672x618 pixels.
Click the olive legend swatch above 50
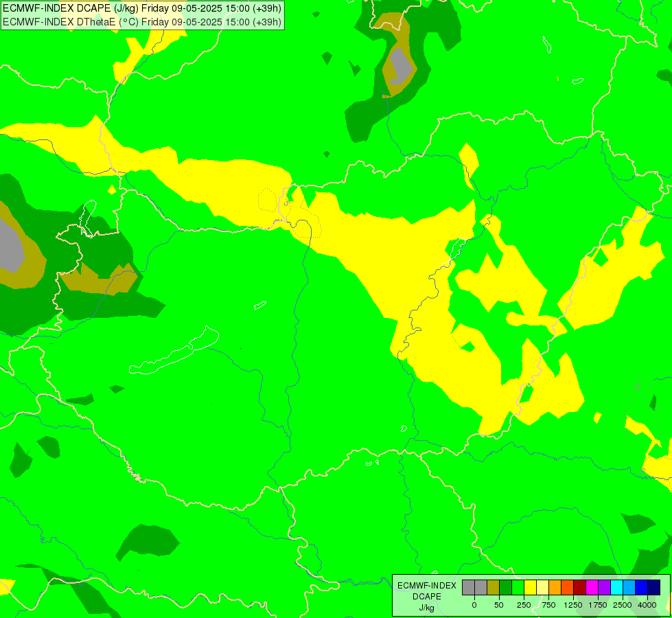point(494,588)
